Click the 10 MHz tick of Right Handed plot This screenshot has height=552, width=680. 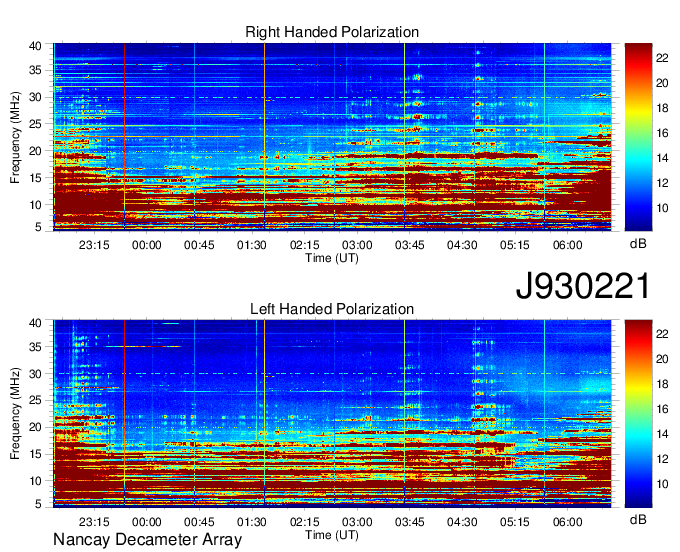[x=35, y=205]
